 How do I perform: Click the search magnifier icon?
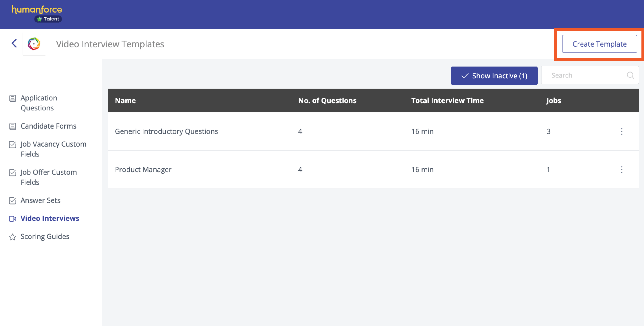(630, 75)
